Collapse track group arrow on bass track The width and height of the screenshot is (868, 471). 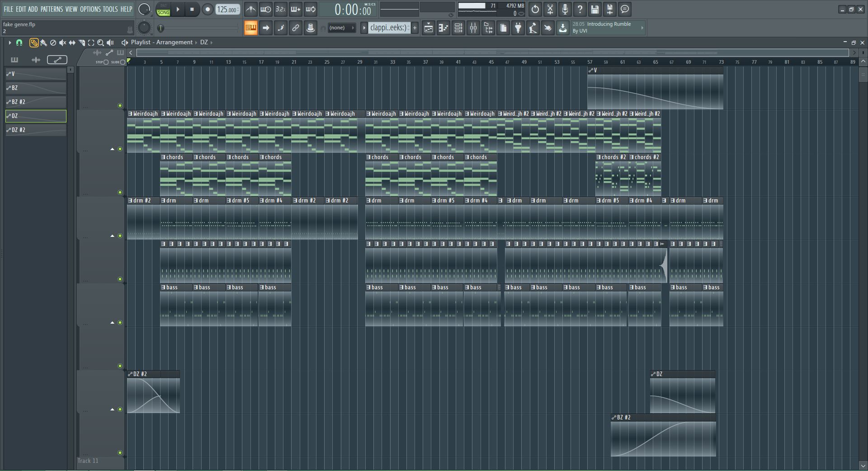[x=112, y=323]
